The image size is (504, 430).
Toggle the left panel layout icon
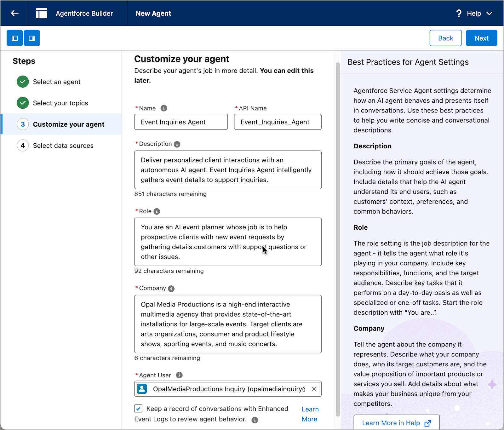15,38
